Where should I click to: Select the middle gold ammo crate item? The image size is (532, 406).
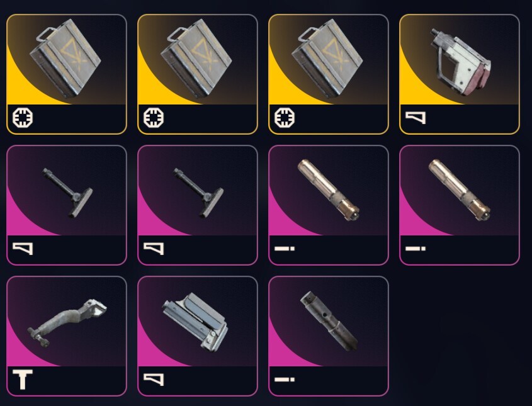point(198,74)
